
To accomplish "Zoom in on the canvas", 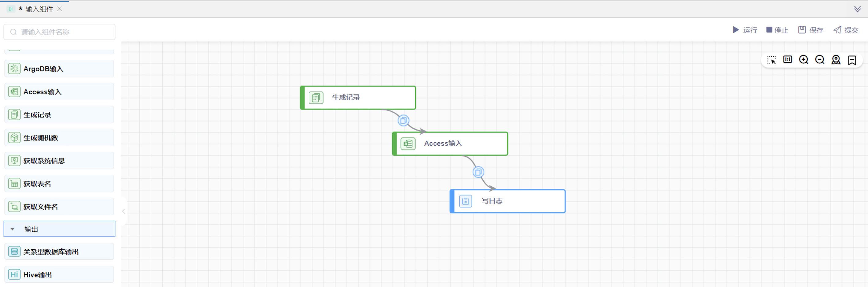I will pos(804,60).
